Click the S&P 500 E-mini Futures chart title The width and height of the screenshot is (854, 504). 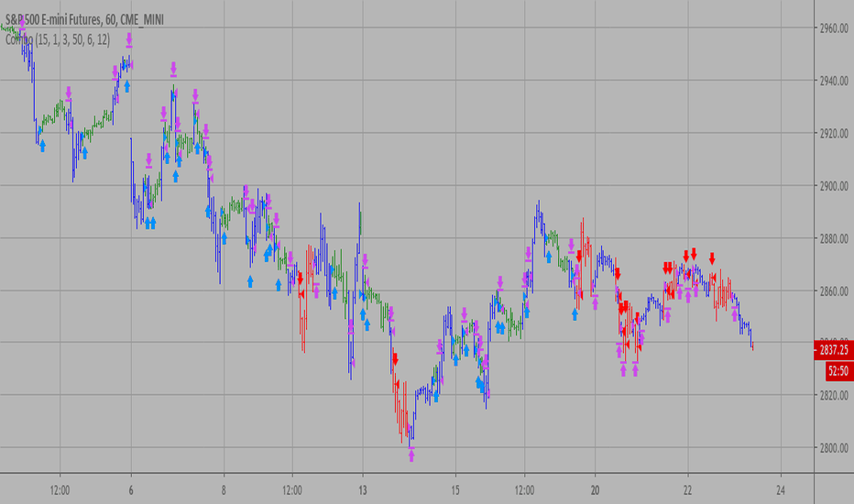tap(84, 19)
